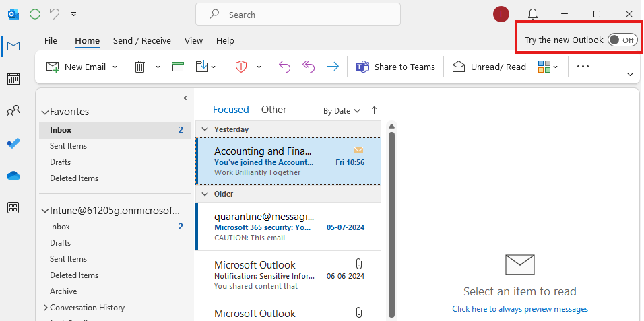Screen dimensions: 644x321
Task: Open the By Date sort dropdown
Action: coord(342,111)
